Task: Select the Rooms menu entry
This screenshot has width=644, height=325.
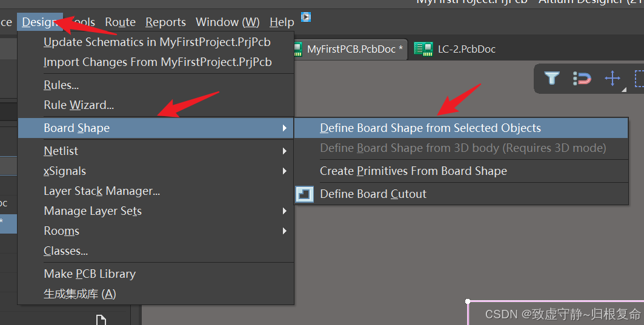Action: point(156,231)
